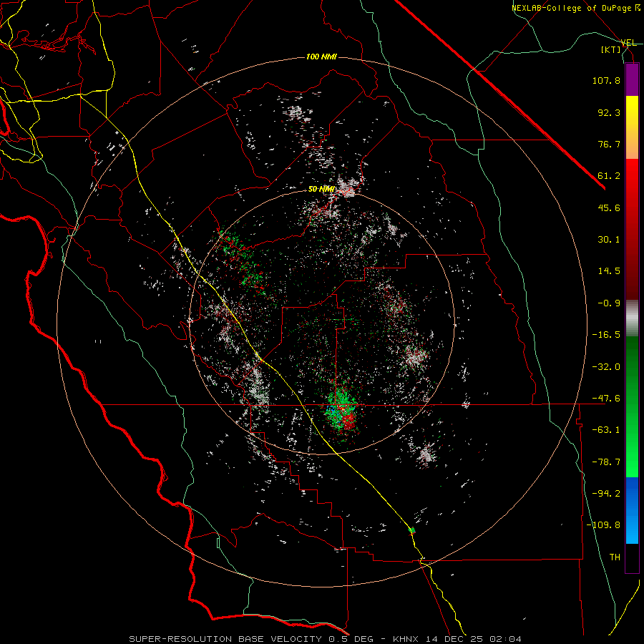Click the 100 NMI range ring label
The height and width of the screenshot is (644, 644).
click(x=321, y=57)
